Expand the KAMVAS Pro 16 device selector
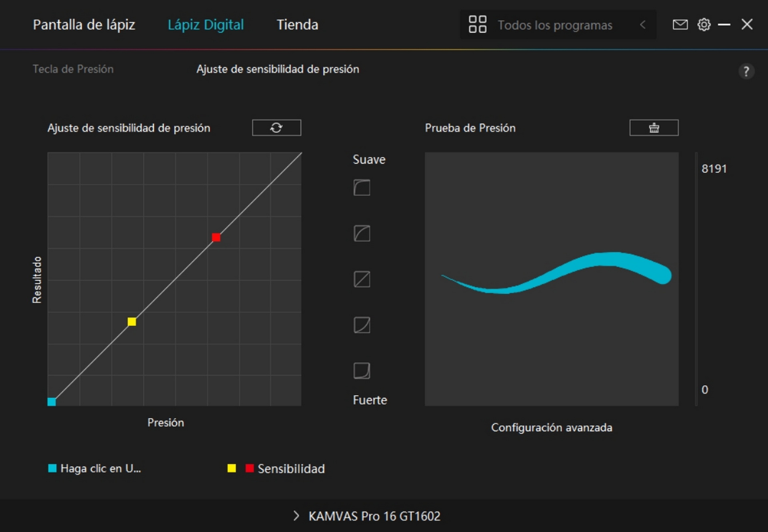The height and width of the screenshot is (532, 768). click(x=366, y=516)
